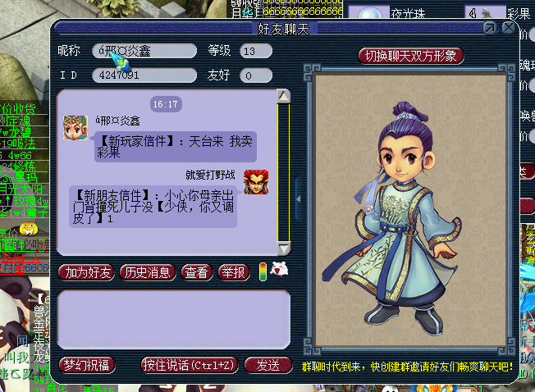Click chat scrollbar up arrow
This screenshot has width=535, height=392.
(283, 97)
